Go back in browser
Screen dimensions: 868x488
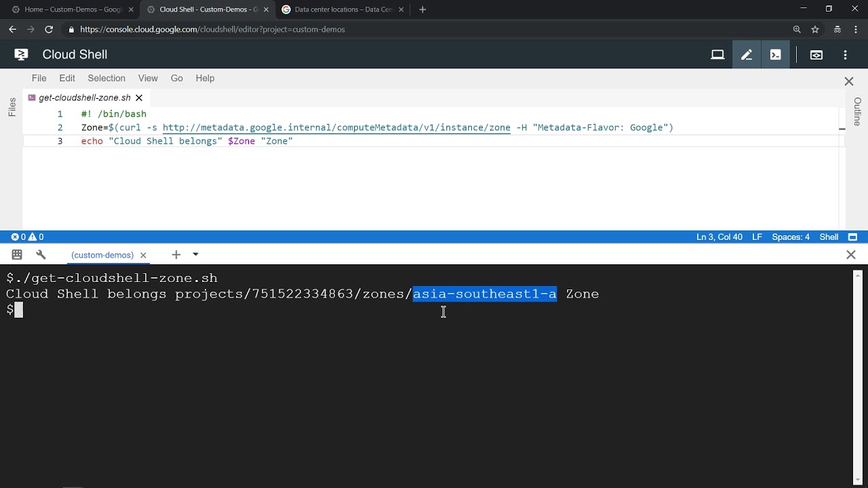12,29
